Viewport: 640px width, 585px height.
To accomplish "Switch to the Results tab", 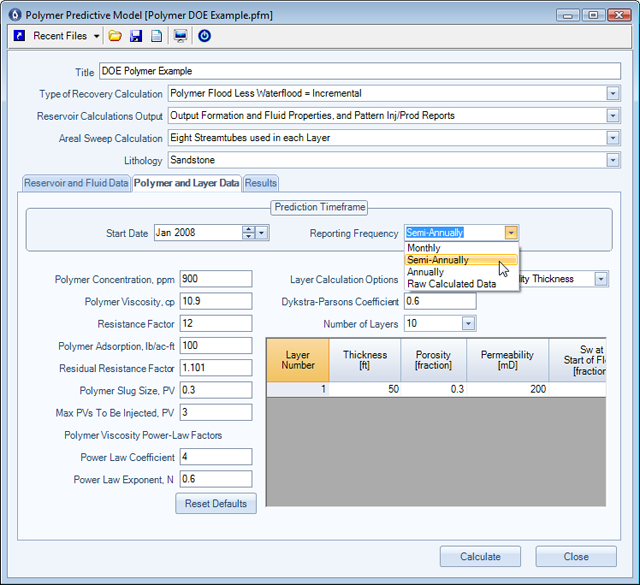I will (261, 183).
